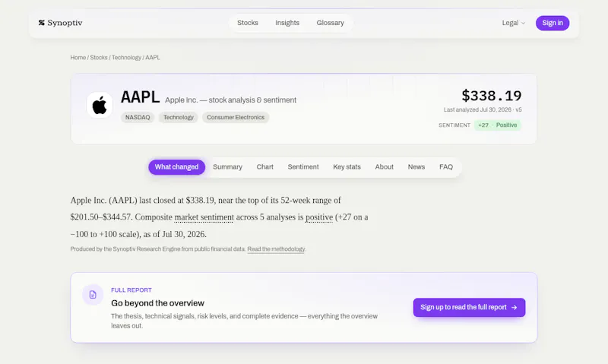Click the FULL REPORT label
The image size is (608, 364).
pyautogui.click(x=131, y=290)
